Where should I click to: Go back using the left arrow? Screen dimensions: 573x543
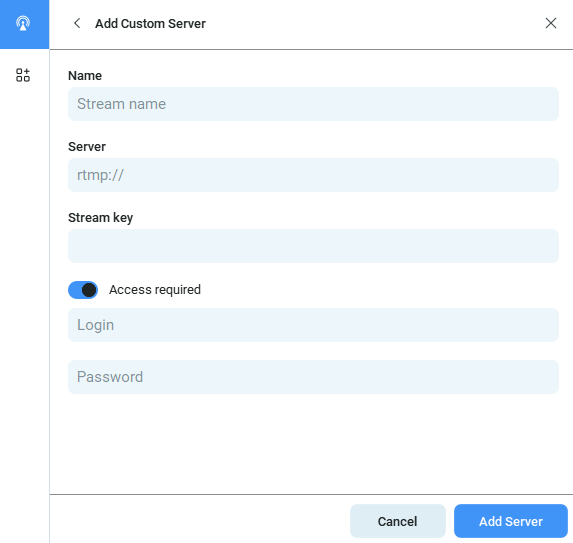(x=77, y=23)
